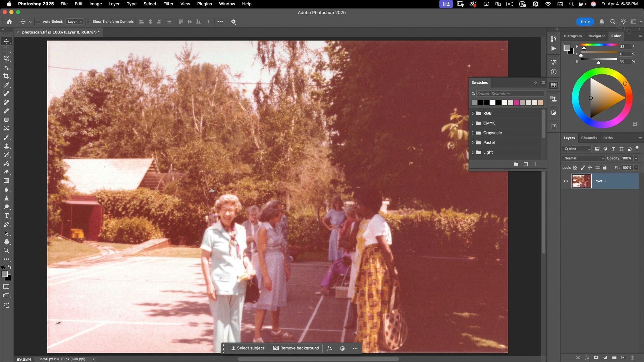Select the Hand tool
The height and width of the screenshot is (362, 644).
click(6, 242)
